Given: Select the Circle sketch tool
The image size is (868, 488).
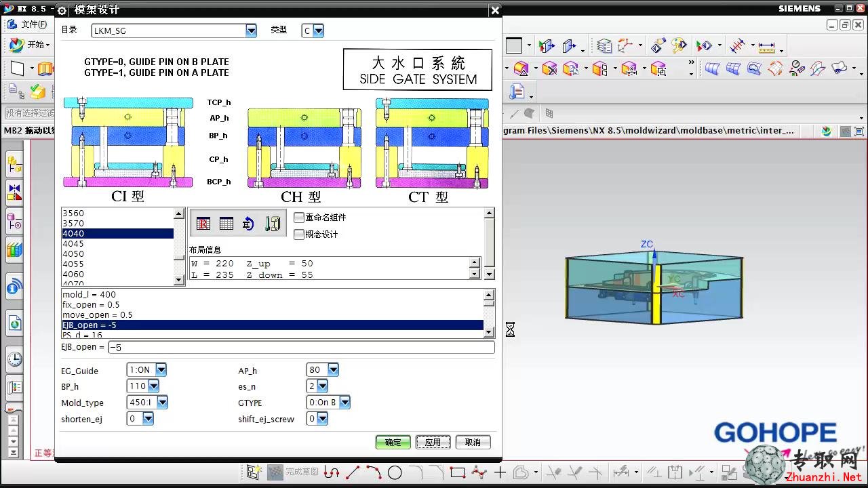Looking at the screenshot, I should pos(395,472).
